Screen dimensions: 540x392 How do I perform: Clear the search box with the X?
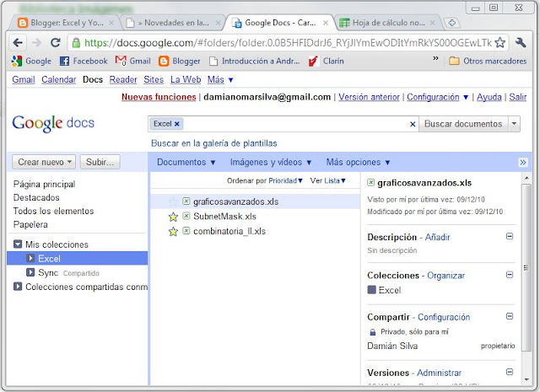click(413, 124)
